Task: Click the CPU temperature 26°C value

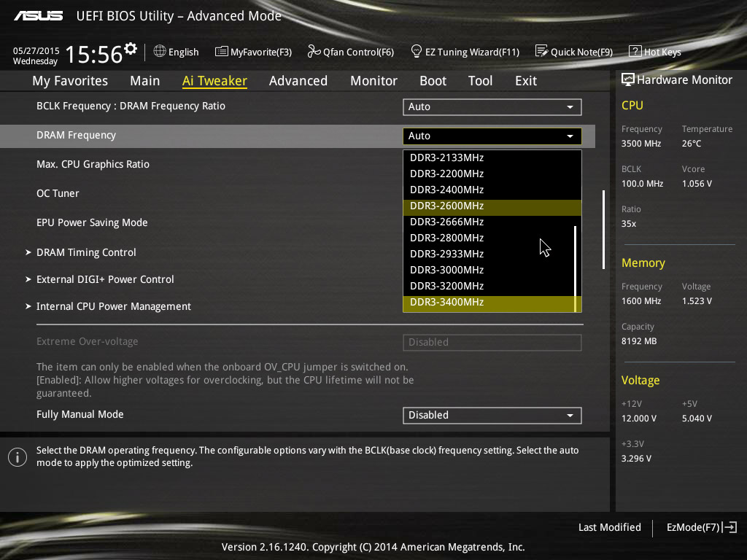Action: [692, 144]
